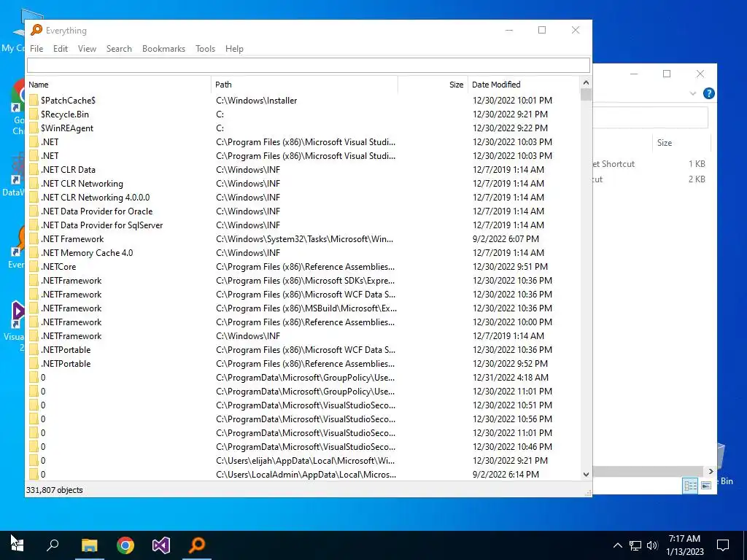Click the 12/31/2022 4:18 AM date cell
Screen dimensions: 747x560
pyautogui.click(x=510, y=377)
